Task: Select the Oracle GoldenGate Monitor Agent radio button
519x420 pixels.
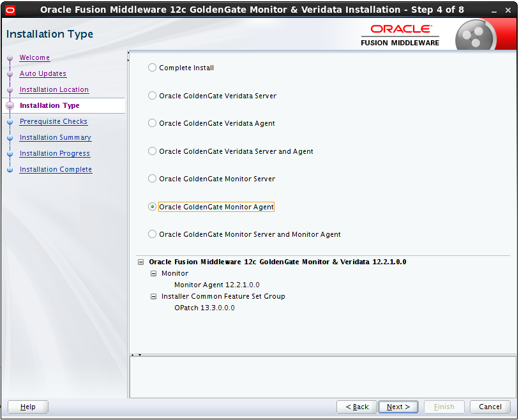Action: coord(152,207)
